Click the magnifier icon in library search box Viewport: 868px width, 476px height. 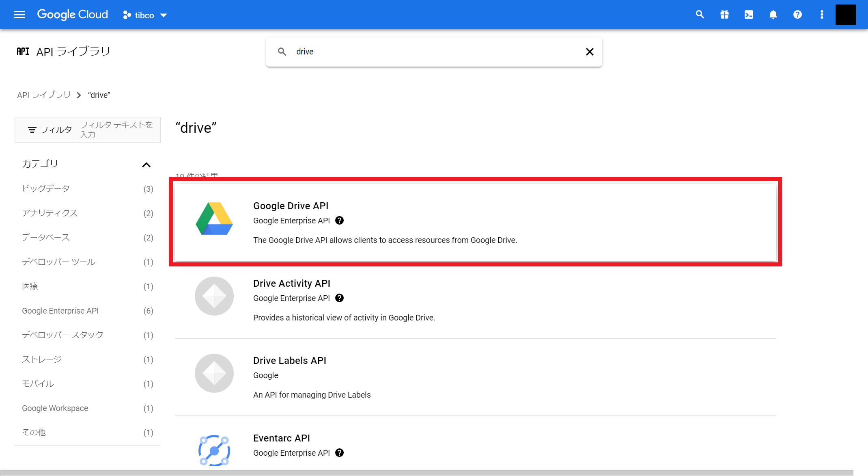click(282, 52)
